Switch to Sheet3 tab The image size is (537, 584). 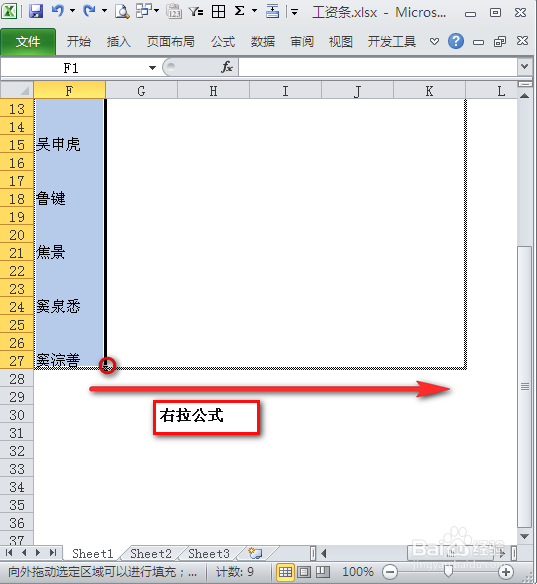209,553
